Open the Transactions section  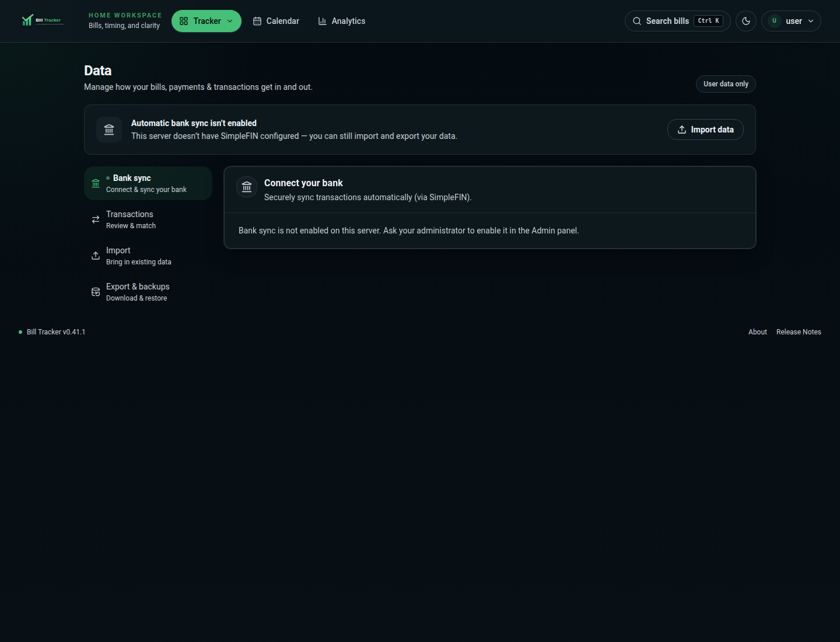[x=148, y=219]
